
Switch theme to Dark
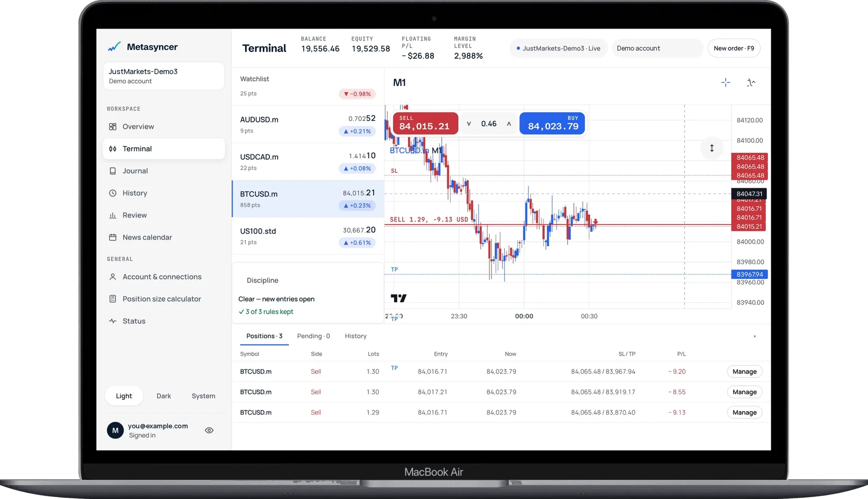163,396
